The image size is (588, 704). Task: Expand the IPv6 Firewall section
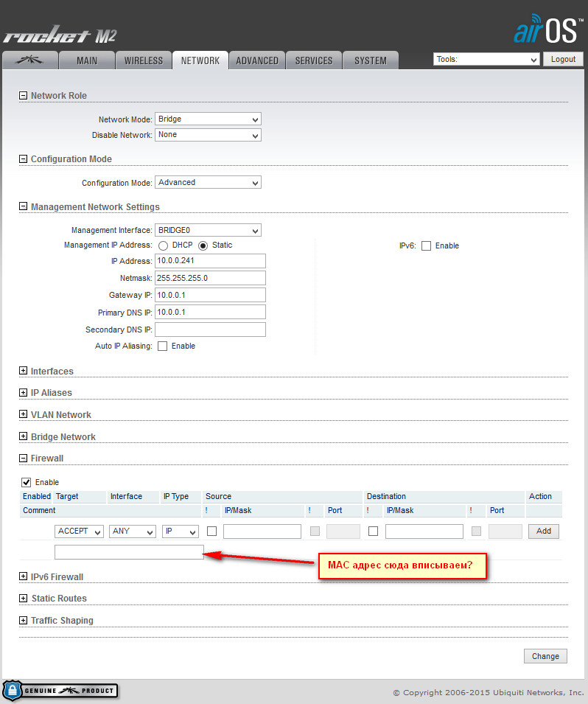pos(23,576)
